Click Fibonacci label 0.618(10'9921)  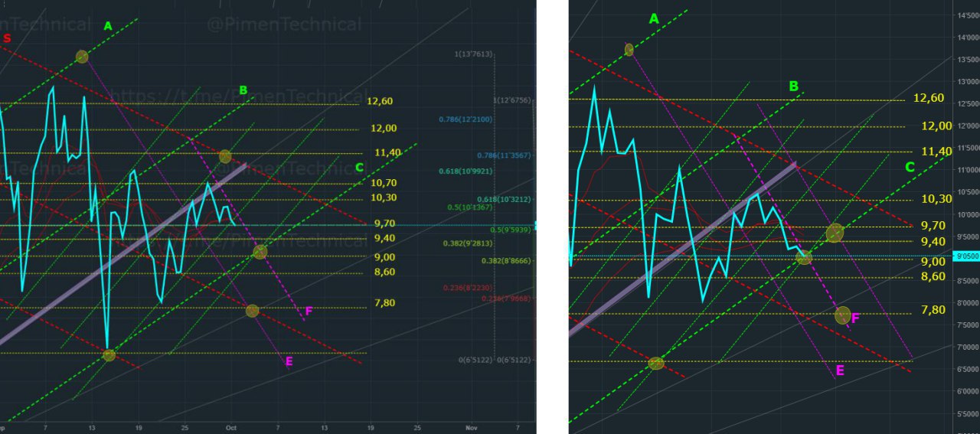pyautogui.click(x=465, y=171)
